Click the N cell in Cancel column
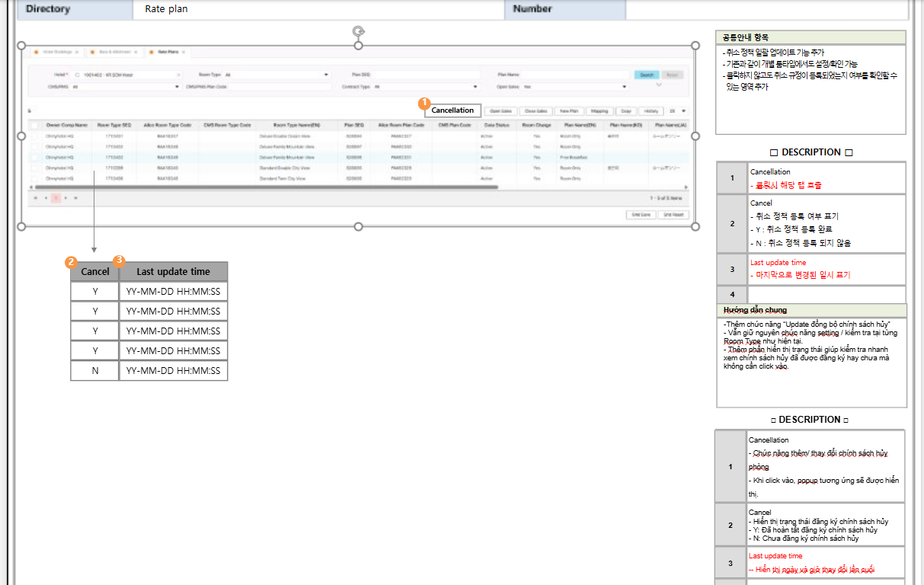 click(x=95, y=371)
